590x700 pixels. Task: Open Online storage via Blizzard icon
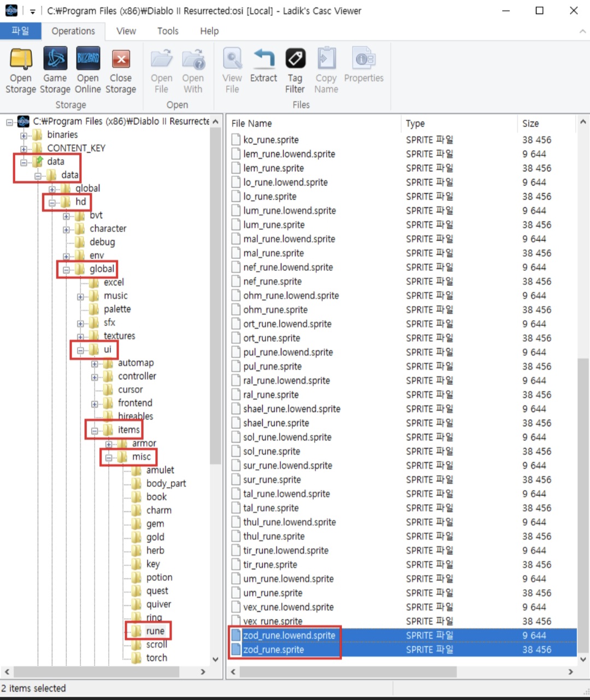coord(88,60)
